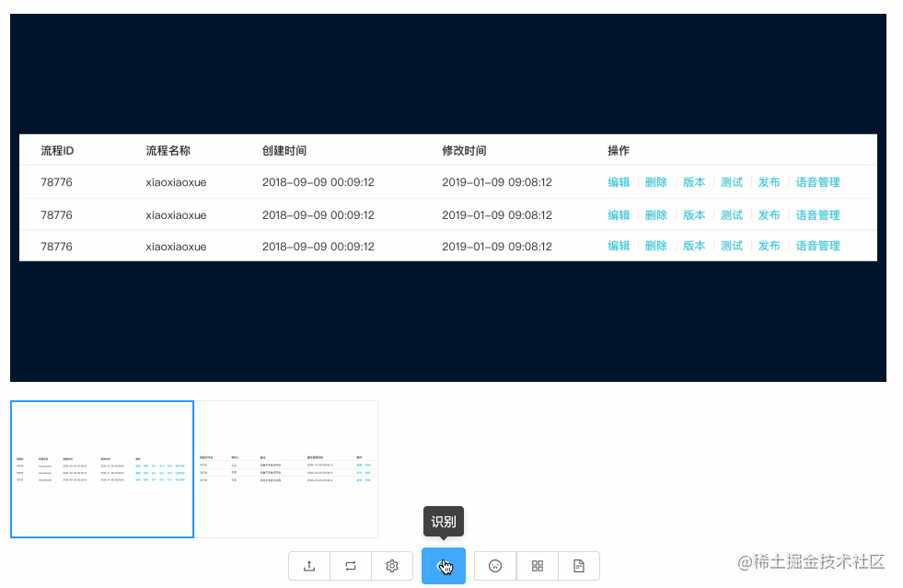903x588 pixels.
Task: Click the 操作 column header
Action: (618, 151)
